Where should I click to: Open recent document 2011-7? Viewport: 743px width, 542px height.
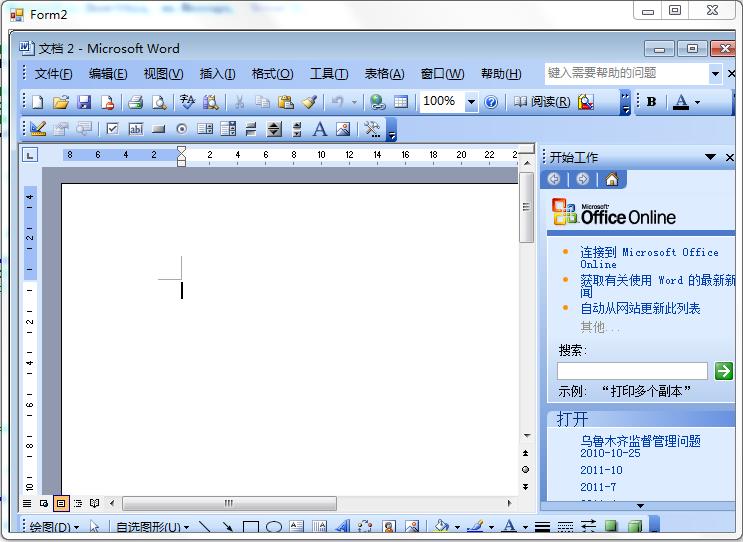(598, 487)
